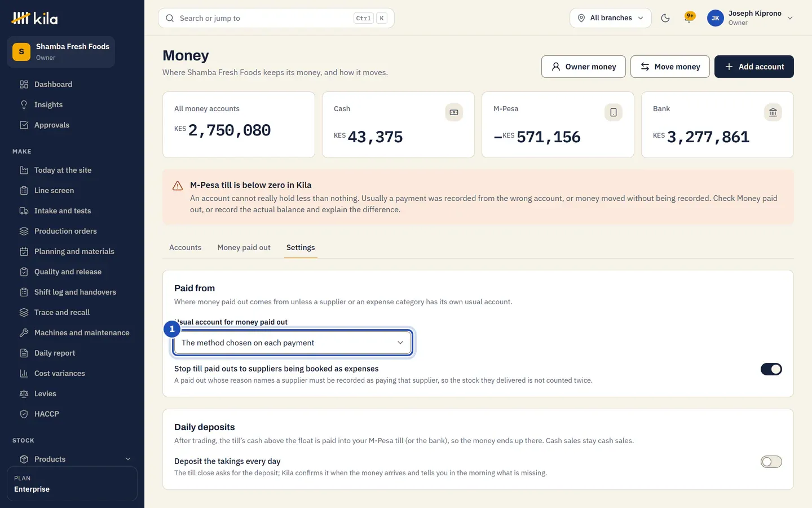Screen dimensions: 812x508
Task: Open notifications bell with 9+ badge
Action: pyautogui.click(x=689, y=18)
